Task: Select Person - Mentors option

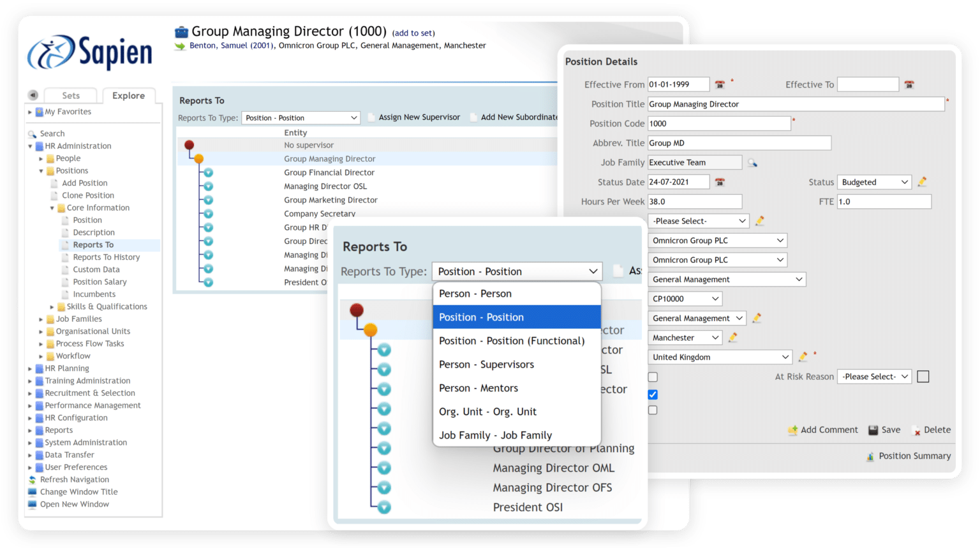Action: [x=517, y=388]
